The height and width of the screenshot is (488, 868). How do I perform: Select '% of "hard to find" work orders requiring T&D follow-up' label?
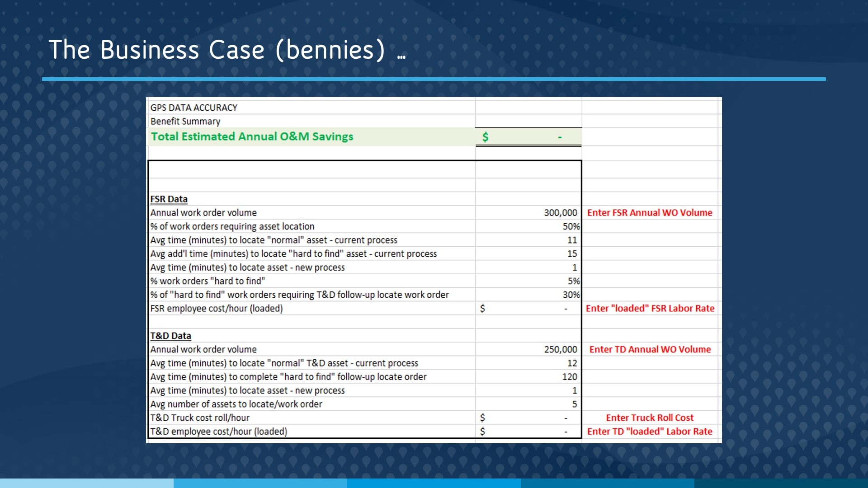coord(300,295)
